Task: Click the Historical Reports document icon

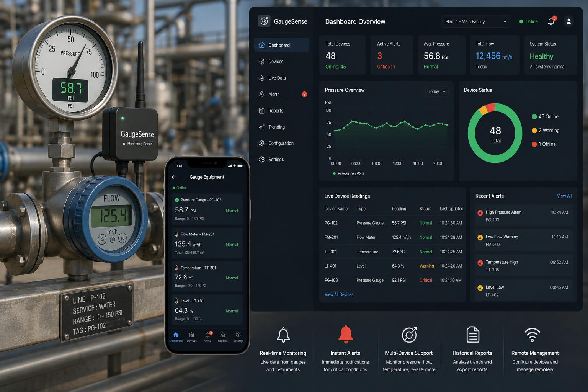Action: click(473, 335)
